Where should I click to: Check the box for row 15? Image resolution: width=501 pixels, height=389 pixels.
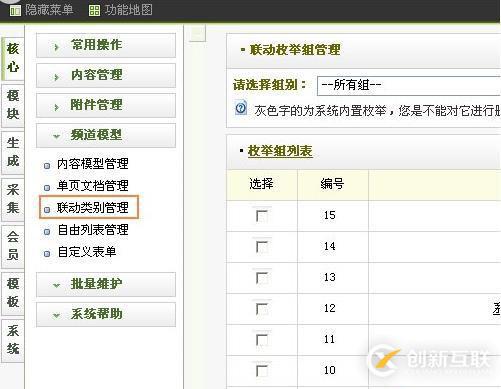tap(262, 216)
